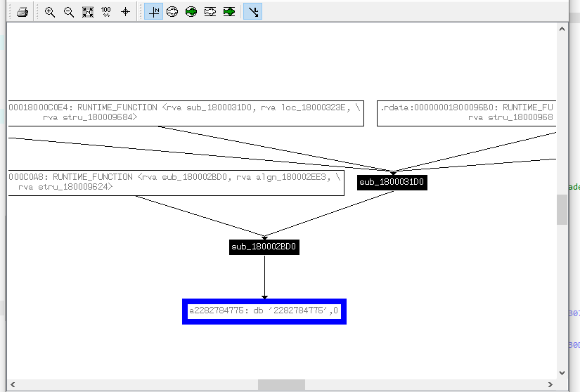
Task: Click the a2282784775 string node
Action: click(x=264, y=311)
